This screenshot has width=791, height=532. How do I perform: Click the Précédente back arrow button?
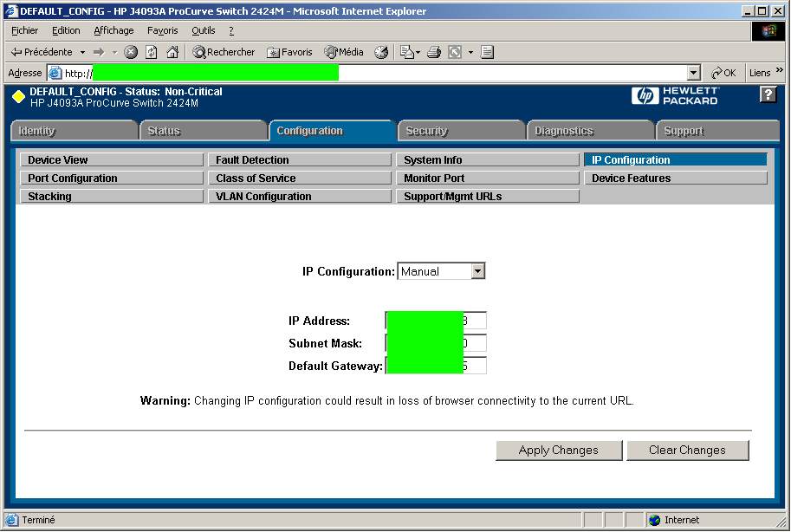tap(42, 52)
